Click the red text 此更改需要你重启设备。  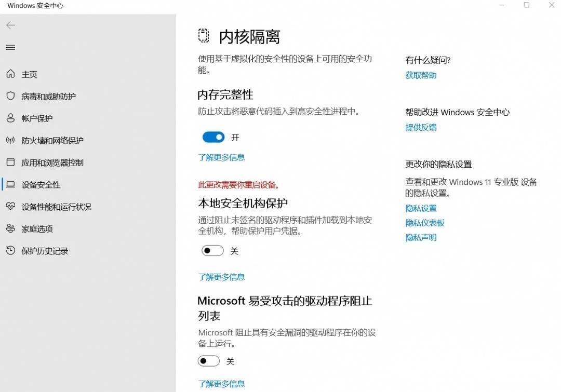click(x=238, y=185)
